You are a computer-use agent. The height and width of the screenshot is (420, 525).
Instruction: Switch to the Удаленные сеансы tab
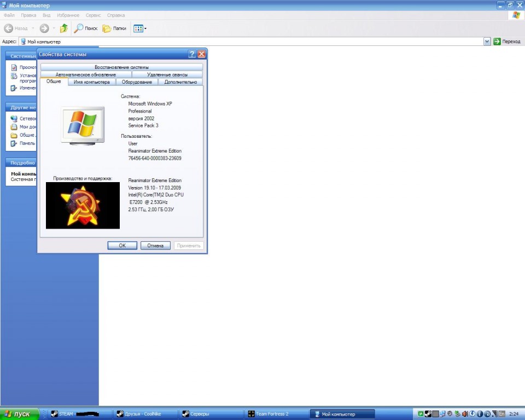pos(167,75)
